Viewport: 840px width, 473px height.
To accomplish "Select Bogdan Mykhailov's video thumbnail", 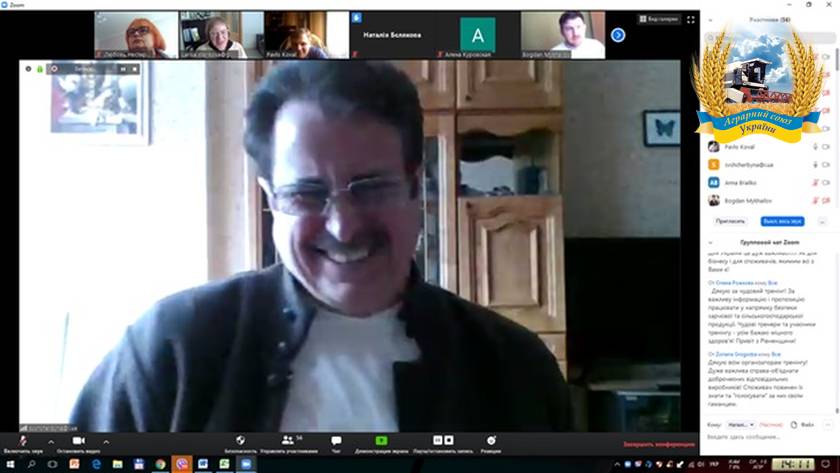I will click(x=563, y=35).
